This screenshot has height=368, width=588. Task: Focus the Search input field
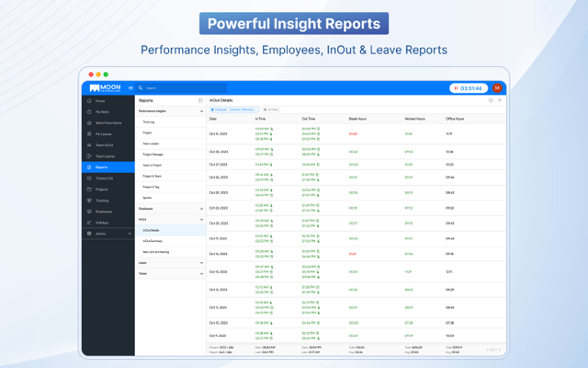[x=181, y=88]
